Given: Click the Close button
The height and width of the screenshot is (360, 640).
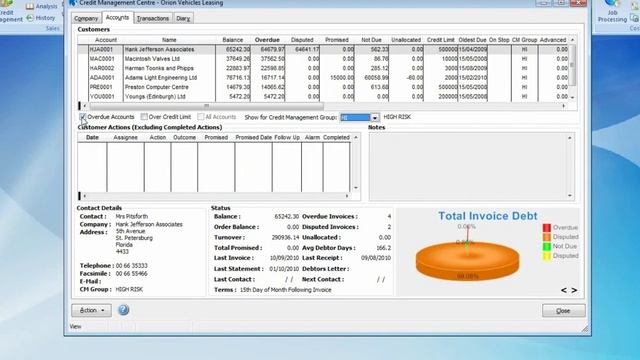Looking at the screenshot, I should (x=563, y=311).
